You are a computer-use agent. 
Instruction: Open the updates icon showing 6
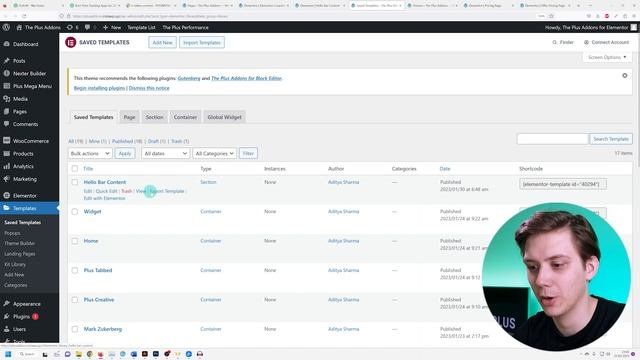pyautogui.click(x=70, y=27)
